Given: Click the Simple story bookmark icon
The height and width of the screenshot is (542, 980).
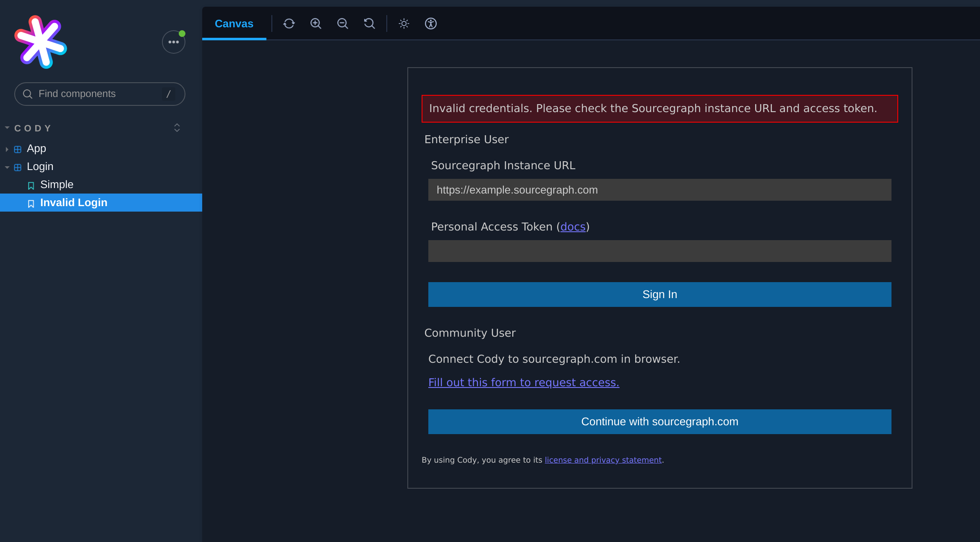Looking at the screenshot, I should coord(31,186).
